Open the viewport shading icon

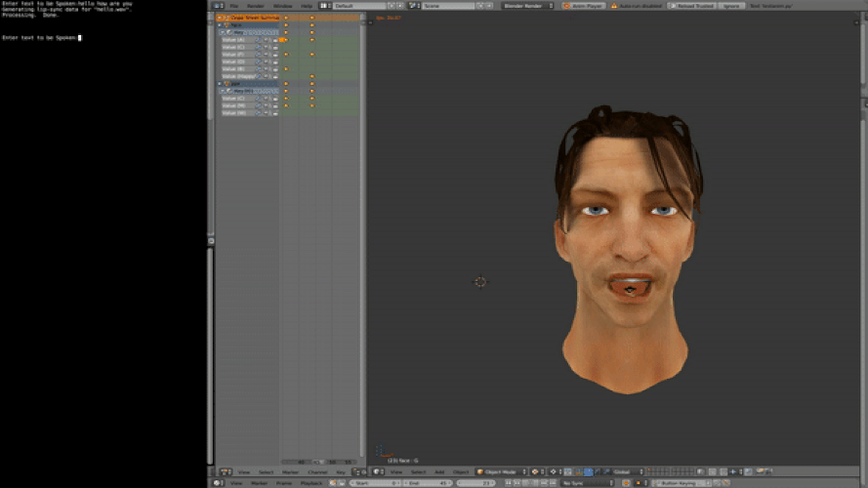(x=536, y=472)
